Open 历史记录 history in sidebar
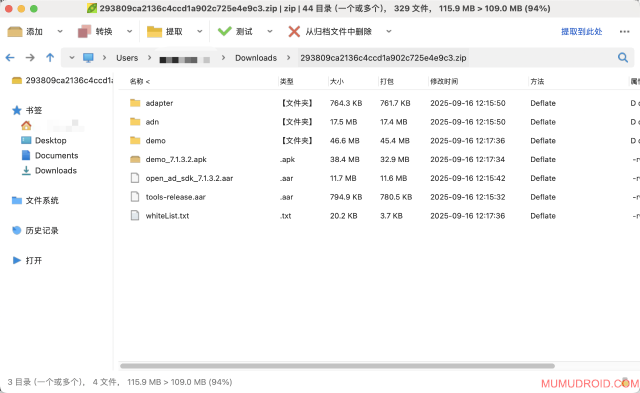Image resolution: width=640 pixels, height=393 pixels. click(35, 231)
